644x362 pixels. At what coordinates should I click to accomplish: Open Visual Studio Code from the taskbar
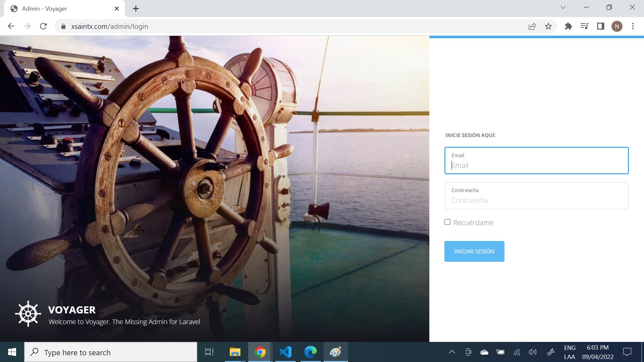pos(285,352)
